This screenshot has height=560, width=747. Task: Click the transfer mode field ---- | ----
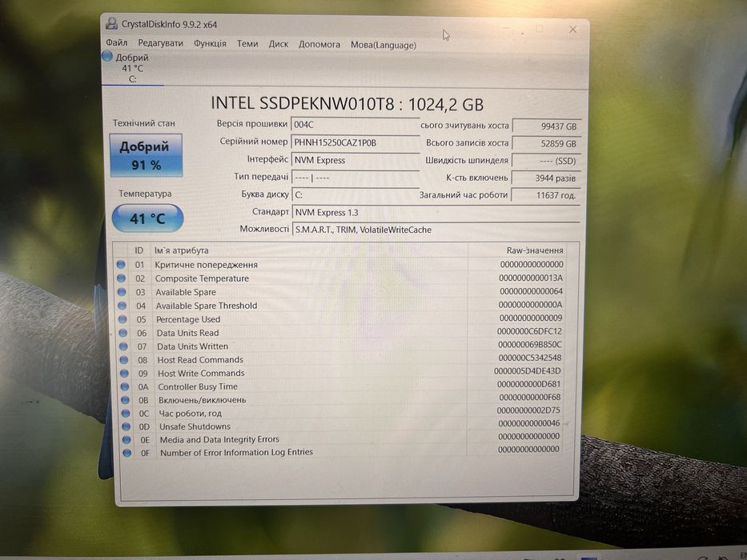(x=355, y=178)
